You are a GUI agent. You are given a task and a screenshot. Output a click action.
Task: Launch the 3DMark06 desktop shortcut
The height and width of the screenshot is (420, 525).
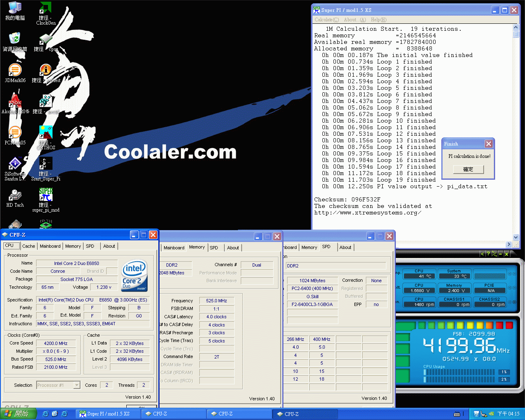tap(15, 73)
